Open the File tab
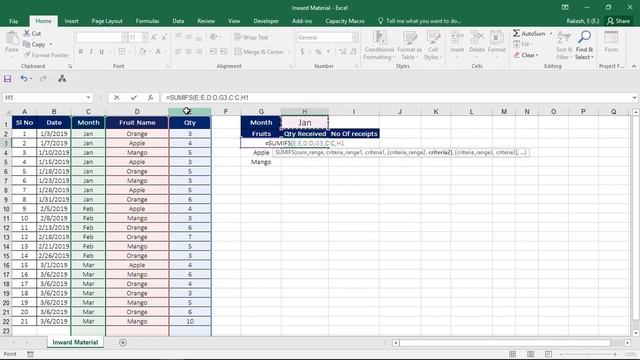This screenshot has height=360, width=640. (x=13, y=21)
